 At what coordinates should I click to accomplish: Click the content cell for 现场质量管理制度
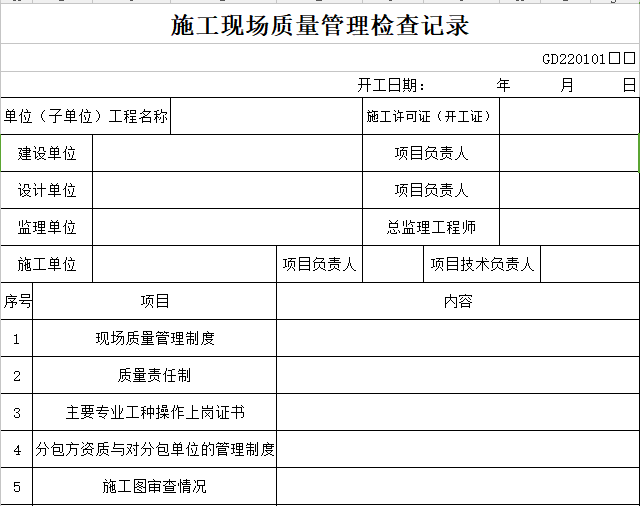457,338
